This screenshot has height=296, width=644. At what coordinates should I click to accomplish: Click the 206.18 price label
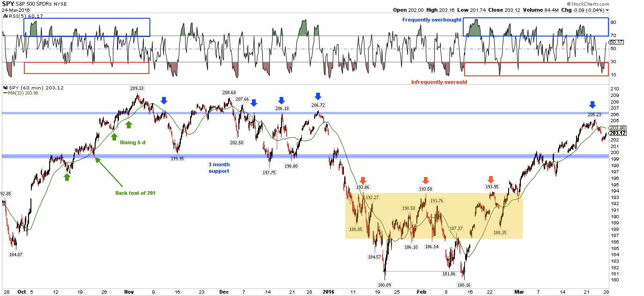pos(282,108)
